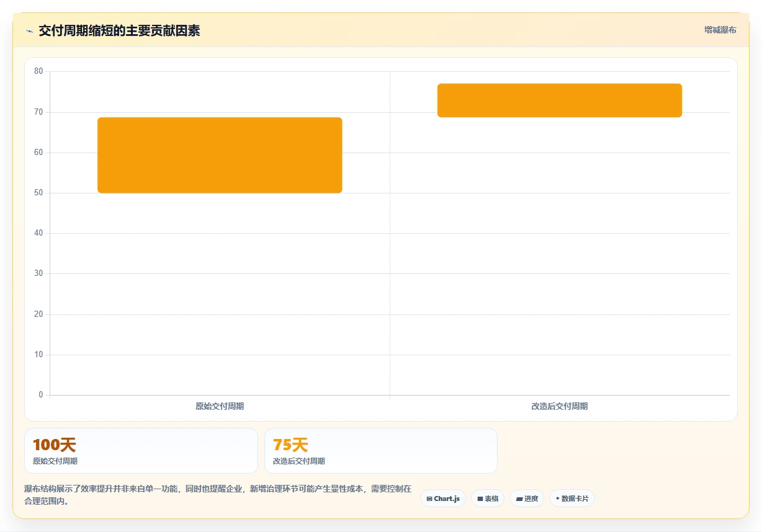Click the x-axis label 原始交付周期

pyautogui.click(x=220, y=406)
